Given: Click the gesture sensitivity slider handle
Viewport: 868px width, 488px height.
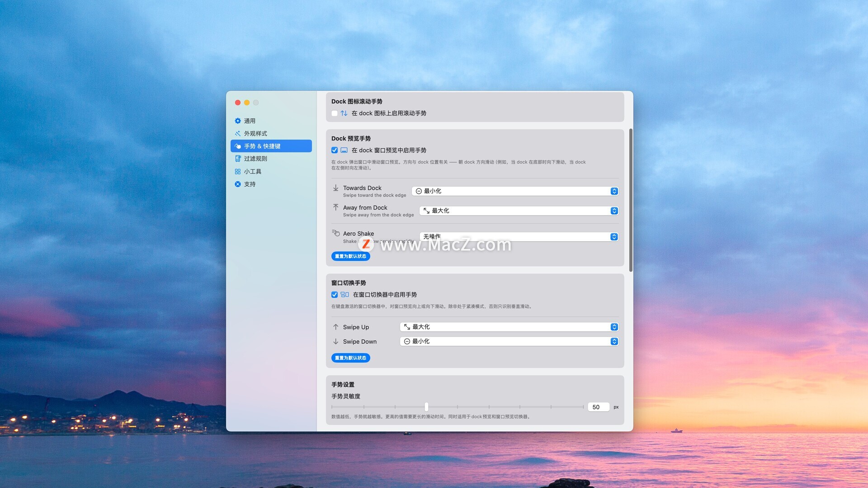Looking at the screenshot, I should 426,407.
